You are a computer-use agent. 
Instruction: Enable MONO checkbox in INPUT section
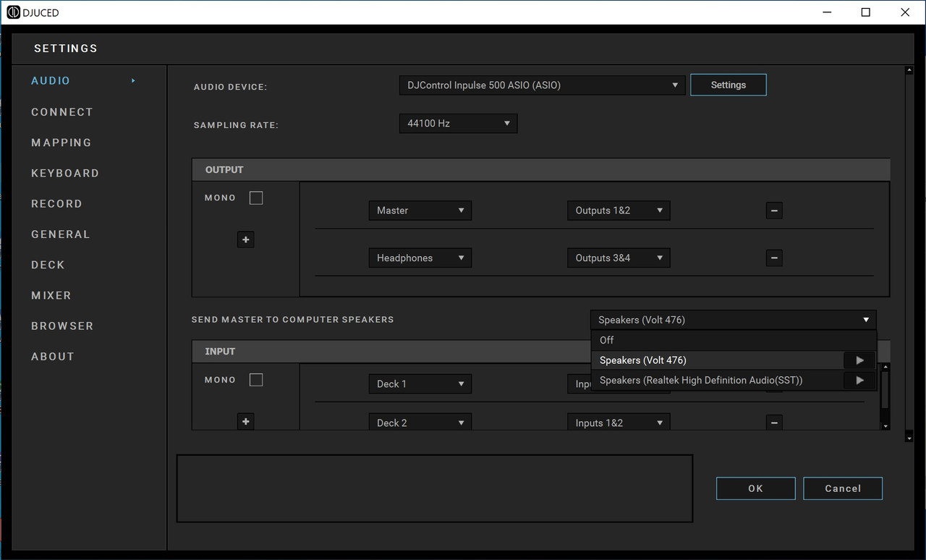click(256, 380)
